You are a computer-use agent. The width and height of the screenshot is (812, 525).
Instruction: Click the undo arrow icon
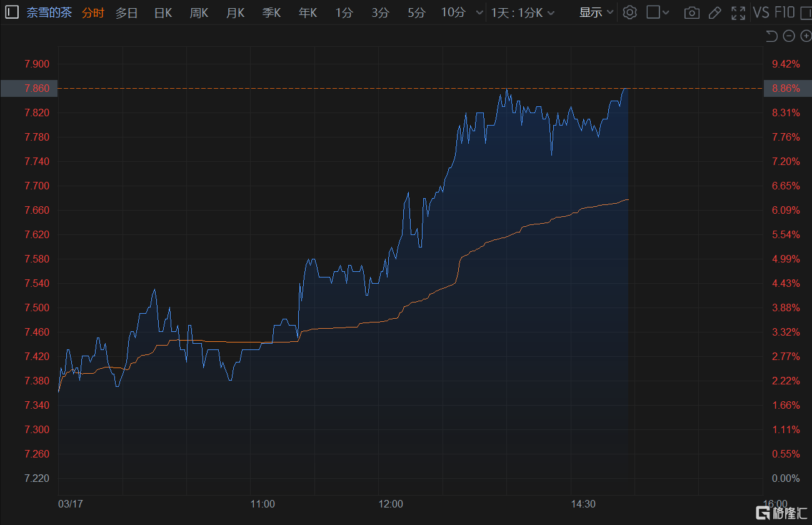coord(771,36)
